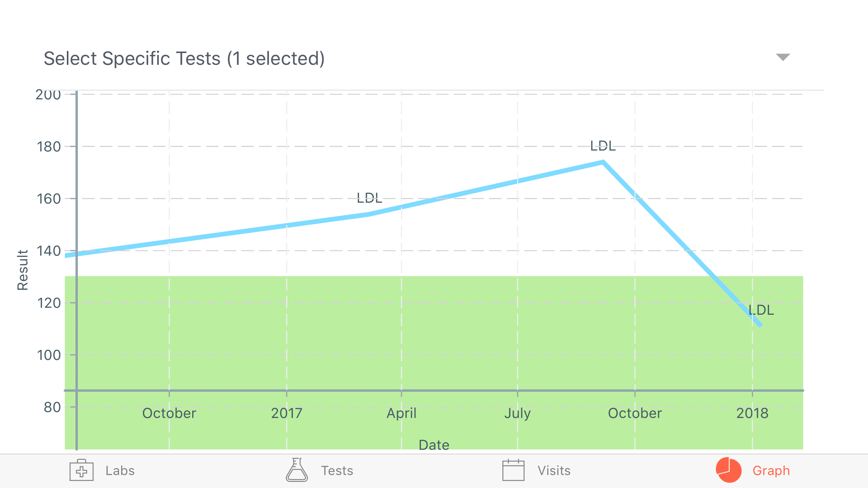
Task: Select the Graph tab label
Action: pos(771,471)
